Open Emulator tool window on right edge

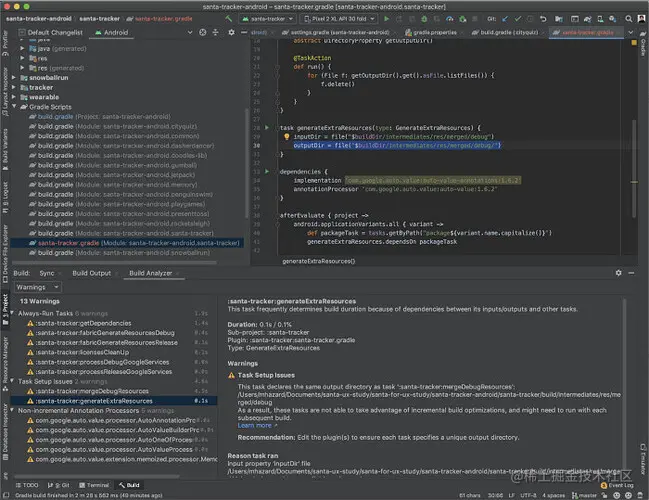[x=643, y=459]
